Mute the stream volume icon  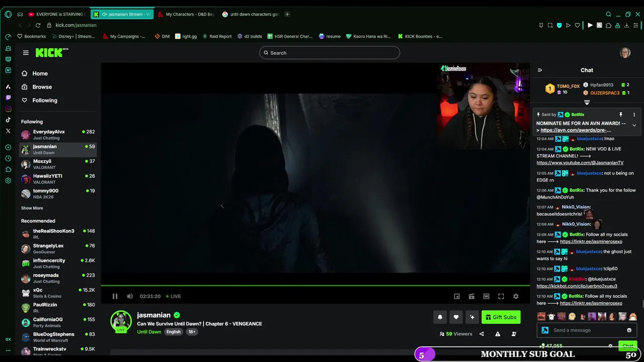point(130,296)
